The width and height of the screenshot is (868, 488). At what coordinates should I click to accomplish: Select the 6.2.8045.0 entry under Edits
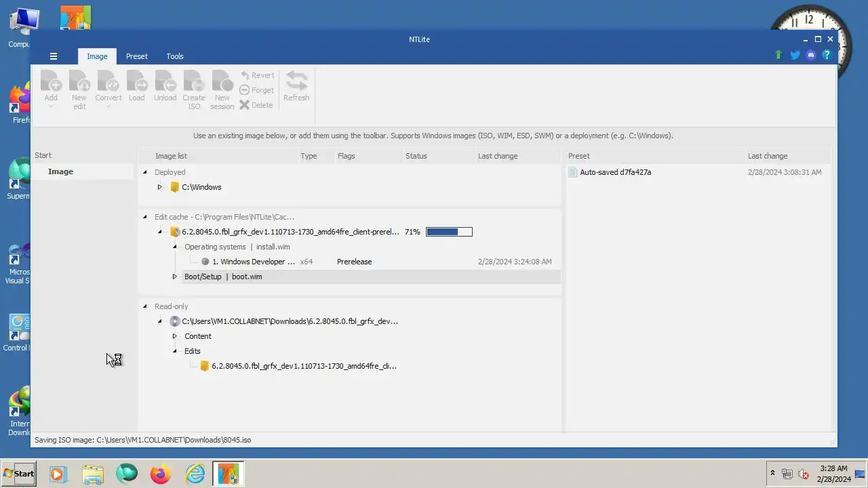(298, 366)
